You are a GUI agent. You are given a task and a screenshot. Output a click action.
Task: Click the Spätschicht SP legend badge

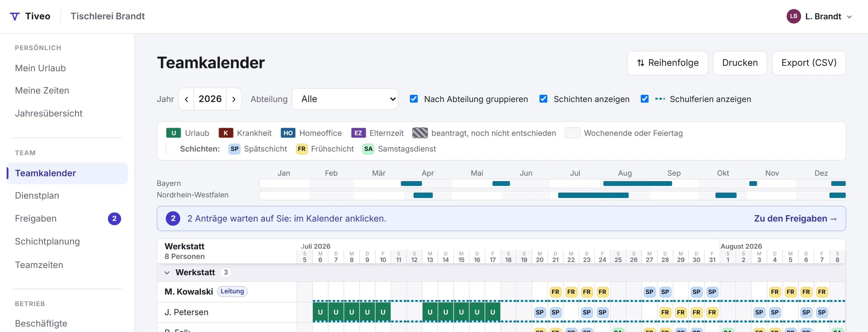point(234,149)
